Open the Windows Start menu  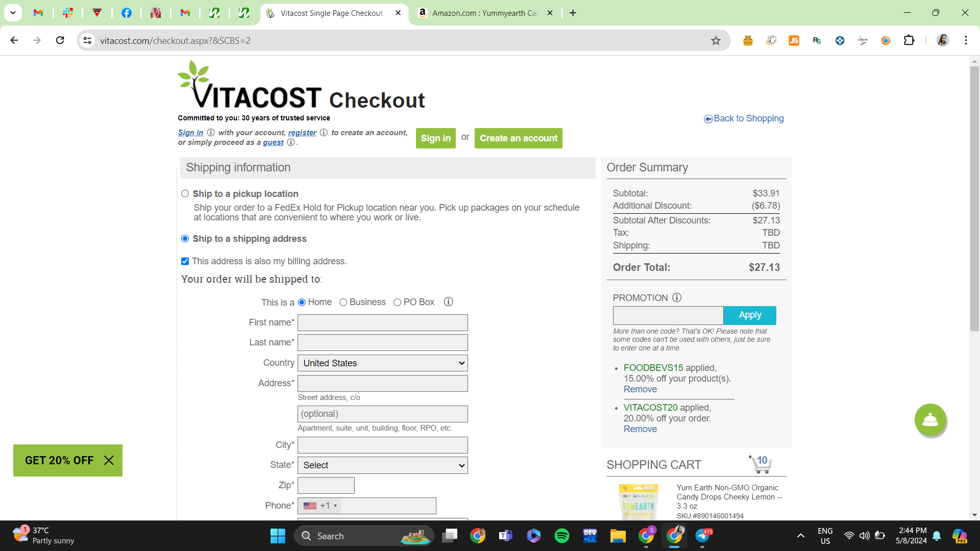278,536
